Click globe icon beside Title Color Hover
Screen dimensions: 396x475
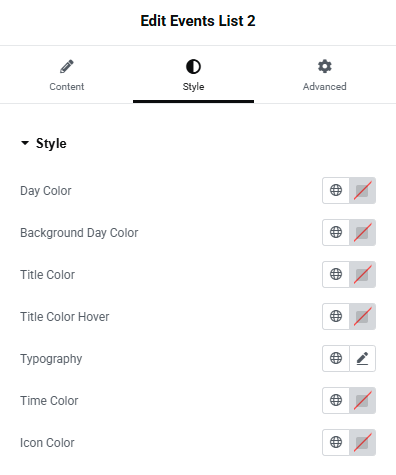click(x=336, y=316)
